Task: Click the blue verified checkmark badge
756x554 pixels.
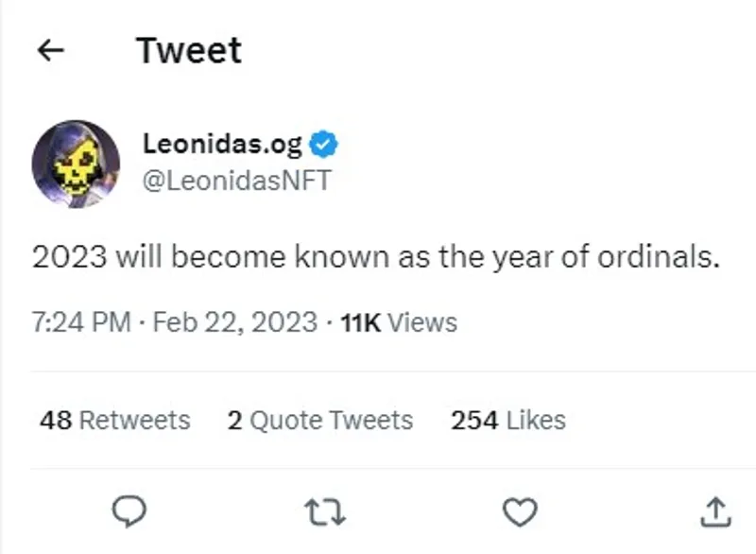Action: [x=323, y=144]
